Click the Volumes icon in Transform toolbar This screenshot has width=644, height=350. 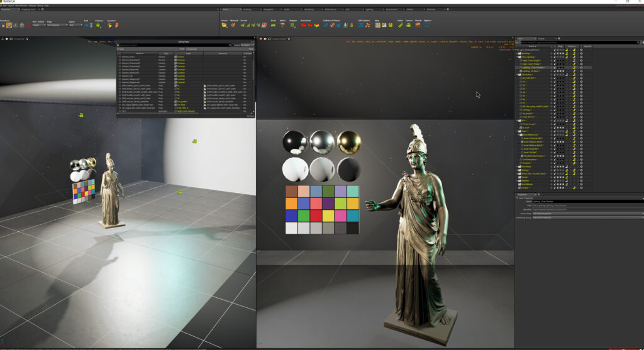click(99, 25)
